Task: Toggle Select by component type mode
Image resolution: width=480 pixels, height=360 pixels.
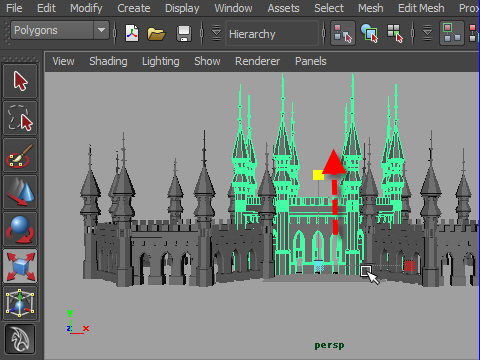Action: pos(395,33)
